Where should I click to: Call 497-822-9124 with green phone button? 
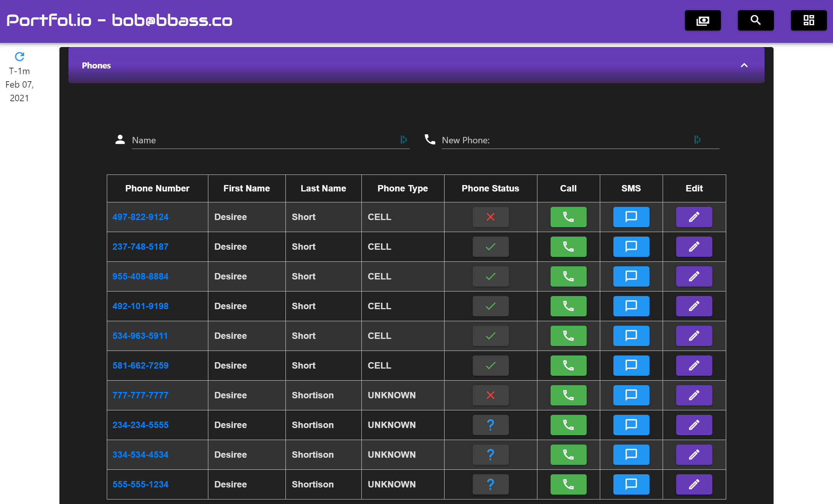(x=568, y=217)
